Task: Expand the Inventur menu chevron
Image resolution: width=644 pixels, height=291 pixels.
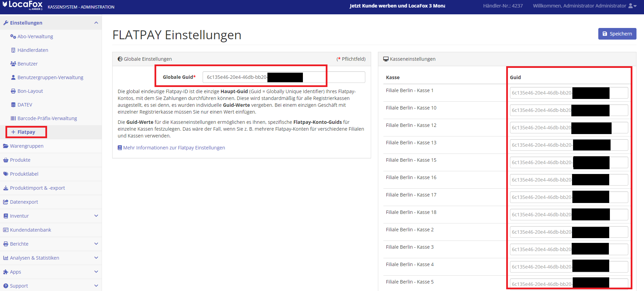Action: click(x=96, y=216)
